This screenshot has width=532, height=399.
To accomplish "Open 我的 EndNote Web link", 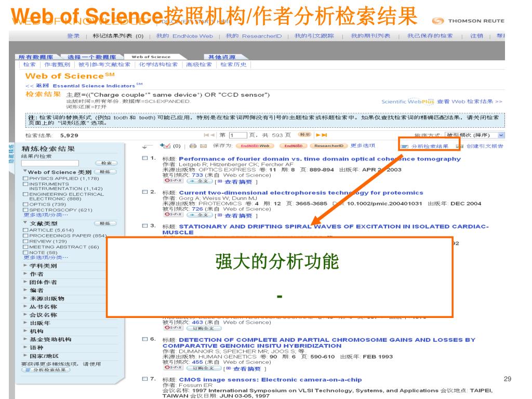I will point(184,36).
